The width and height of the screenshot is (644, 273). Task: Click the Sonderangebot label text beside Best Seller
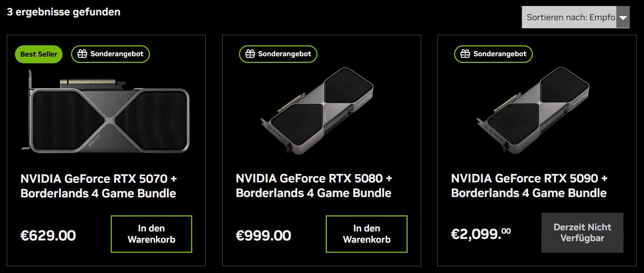pyautogui.click(x=117, y=54)
